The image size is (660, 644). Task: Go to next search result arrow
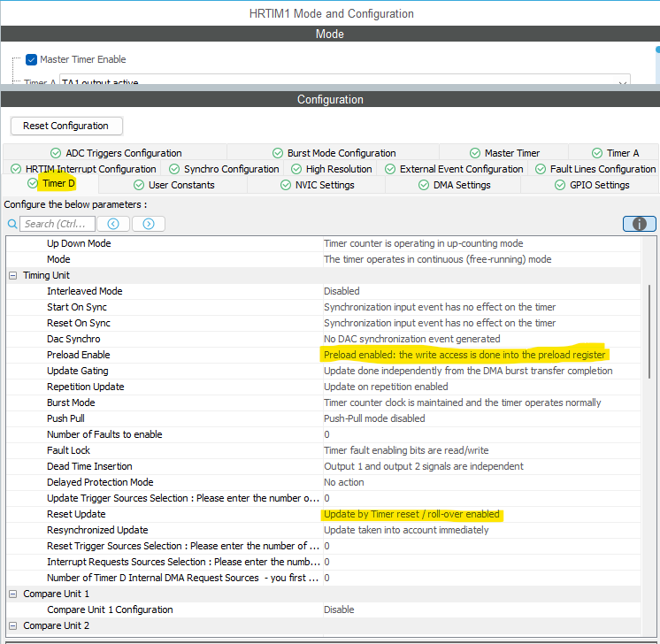click(x=149, y=224)
